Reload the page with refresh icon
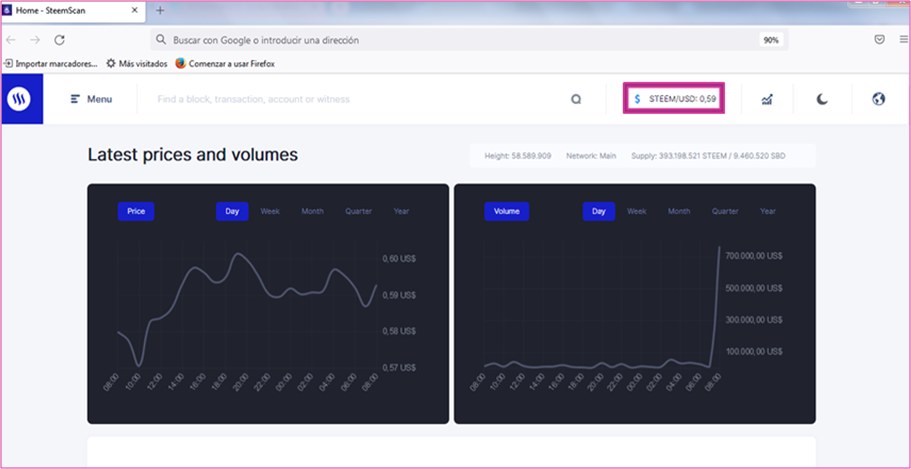 click(59, 40)
